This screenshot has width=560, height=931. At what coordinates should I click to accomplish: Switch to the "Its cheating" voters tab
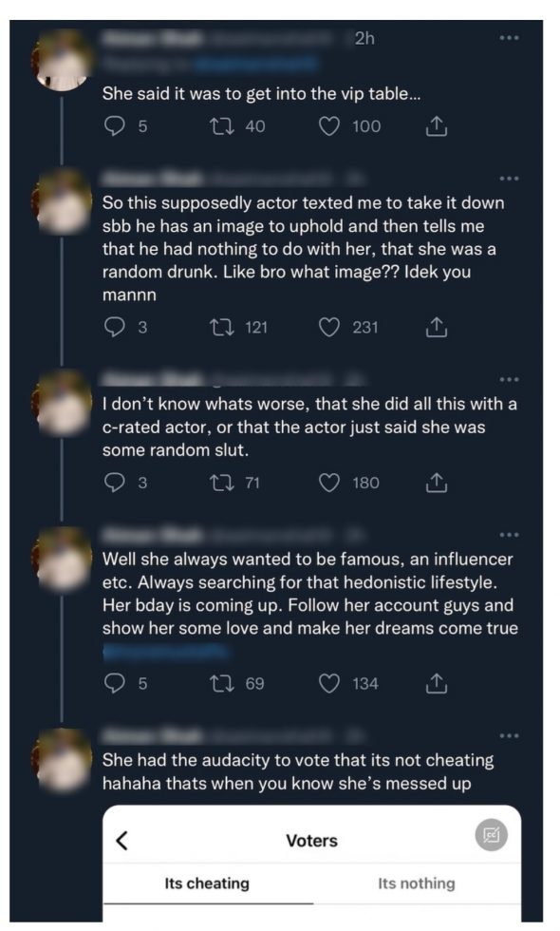tap(207, 883)
